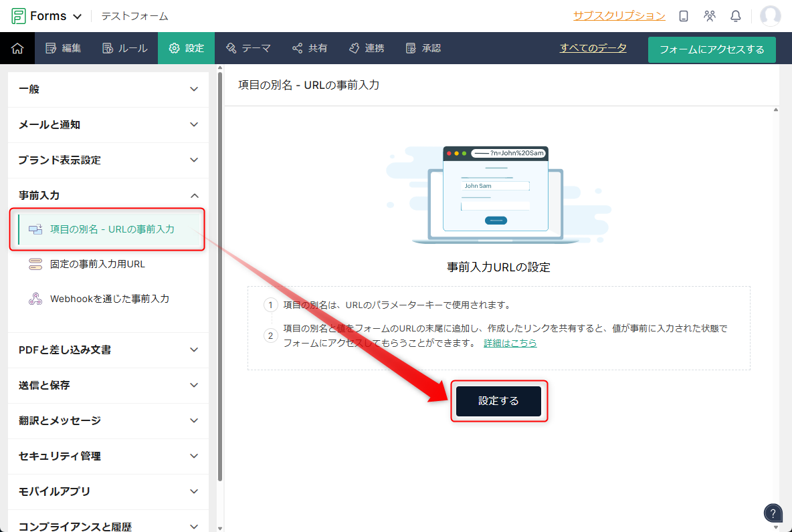Click the home icon in navigation bar
792x532 pixels.
[x=17, y=48]
